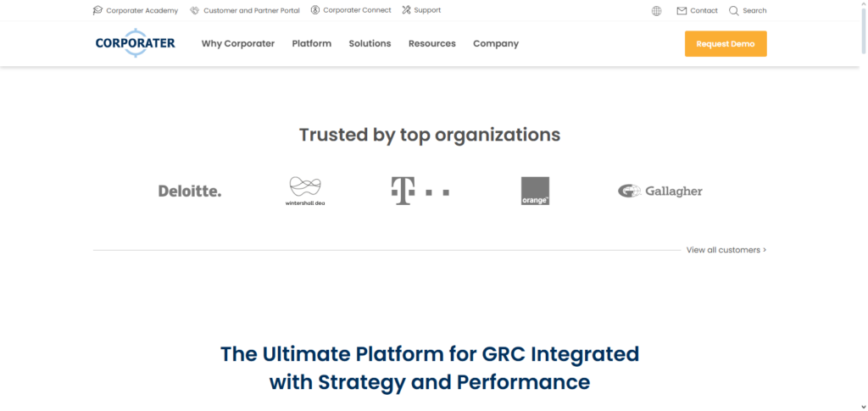Expand the Platform menu
Screen dimensions: 868x411
[312, 43]
